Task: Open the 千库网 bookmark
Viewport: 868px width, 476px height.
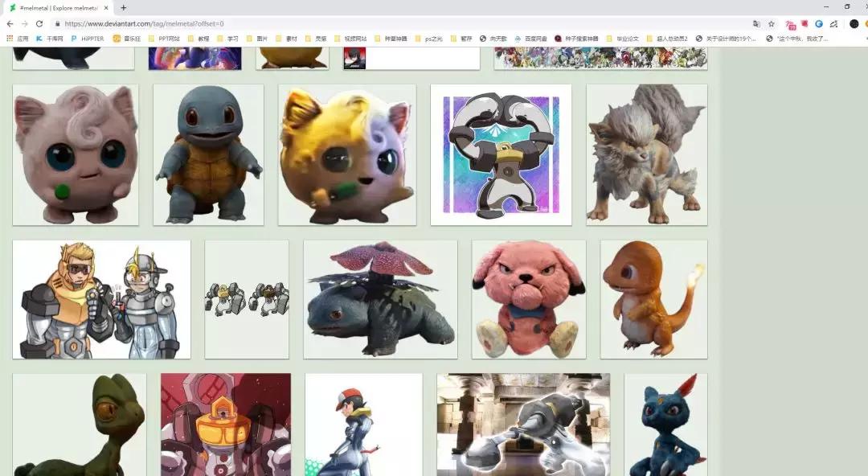Action: coord(49,39)
